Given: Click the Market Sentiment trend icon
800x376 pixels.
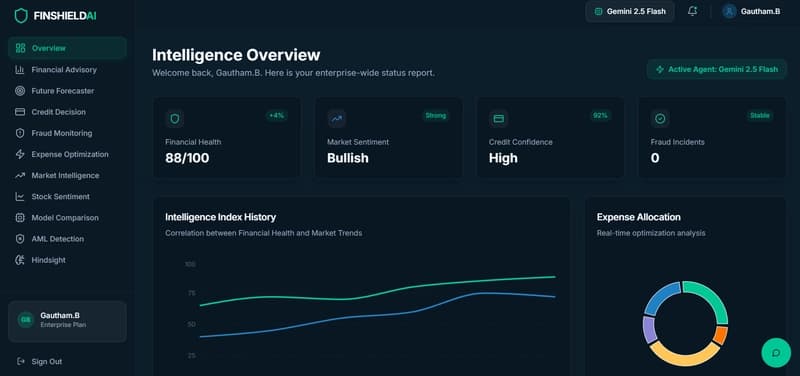Looking at the screenshot, I should coord(337,119).
